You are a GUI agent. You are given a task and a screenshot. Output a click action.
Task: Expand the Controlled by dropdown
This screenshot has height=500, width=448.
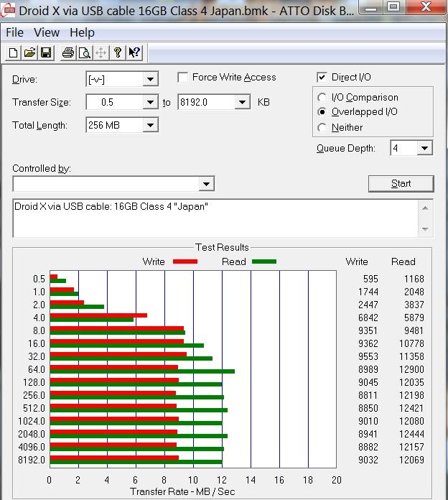click(x=207, y=184)
